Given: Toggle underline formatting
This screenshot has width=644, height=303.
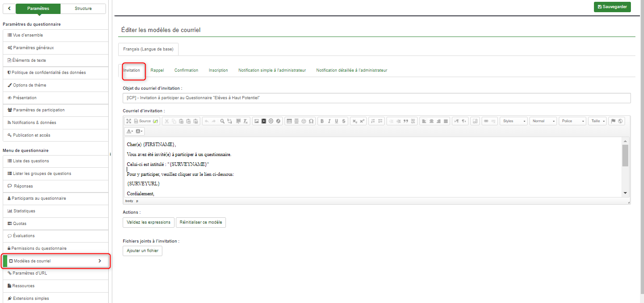Looking at the screenshot, I should pyautogui.click(x=336, y=121).
